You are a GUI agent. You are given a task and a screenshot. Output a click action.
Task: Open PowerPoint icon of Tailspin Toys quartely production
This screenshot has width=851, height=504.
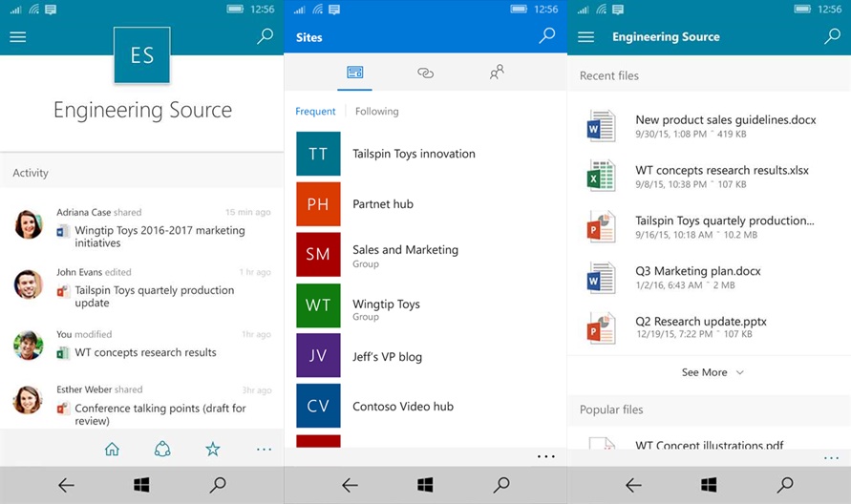tap(601, 226)
